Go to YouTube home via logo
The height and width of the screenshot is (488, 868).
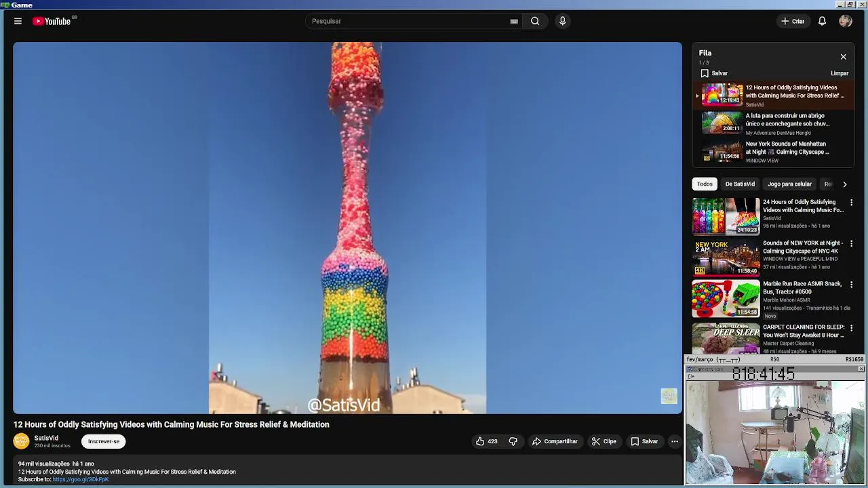pyautogui.click(x=52, y=21)
